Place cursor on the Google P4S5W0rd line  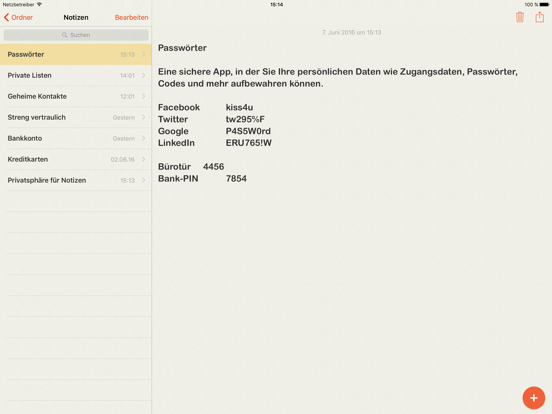point(214,131)
